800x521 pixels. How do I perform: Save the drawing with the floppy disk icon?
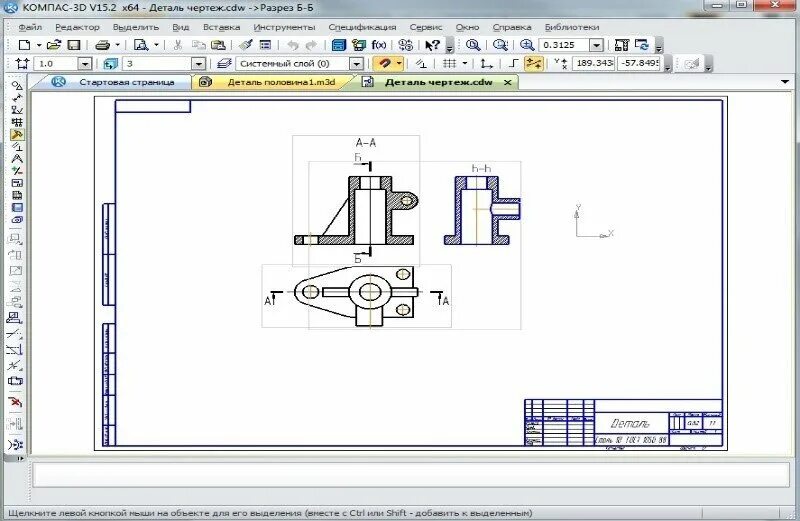tap(74, 45)
